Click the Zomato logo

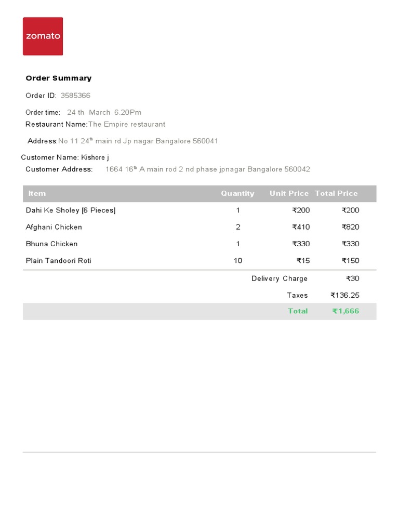[x=43, y=36]
